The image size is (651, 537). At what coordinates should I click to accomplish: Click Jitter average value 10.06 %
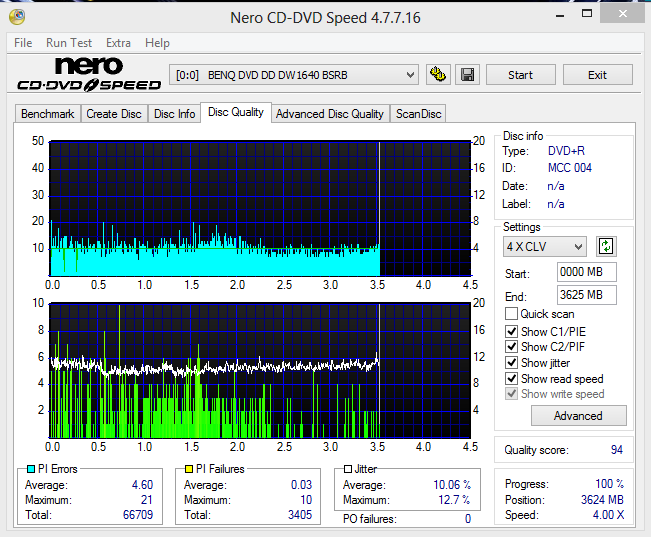[452, 485]
